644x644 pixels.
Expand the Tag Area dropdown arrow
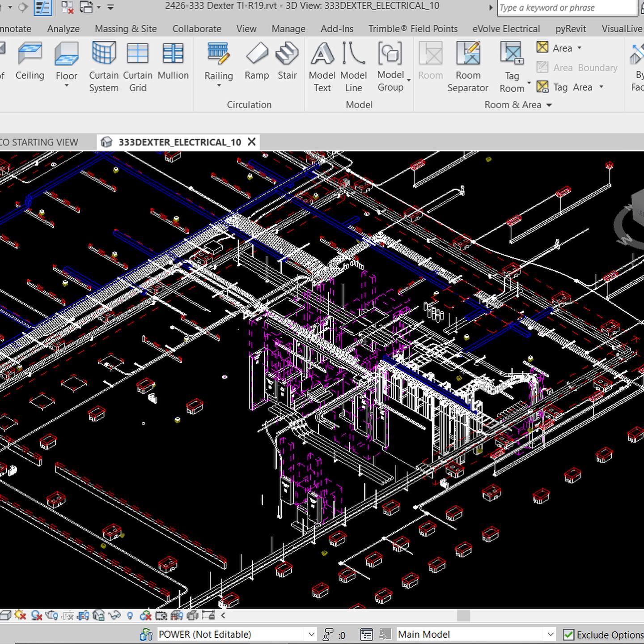click(601, 87)
